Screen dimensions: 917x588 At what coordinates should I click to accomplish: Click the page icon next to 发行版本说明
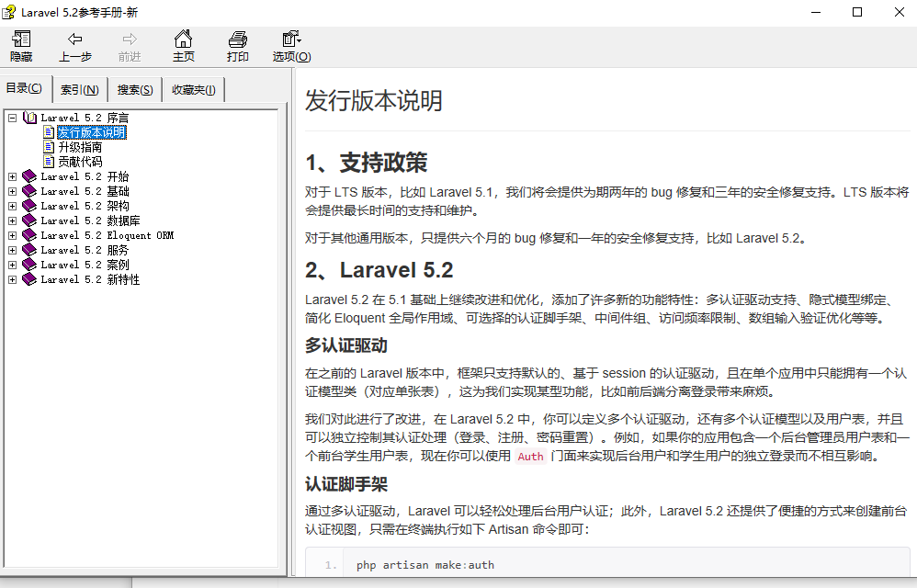(x=51, y=131)
